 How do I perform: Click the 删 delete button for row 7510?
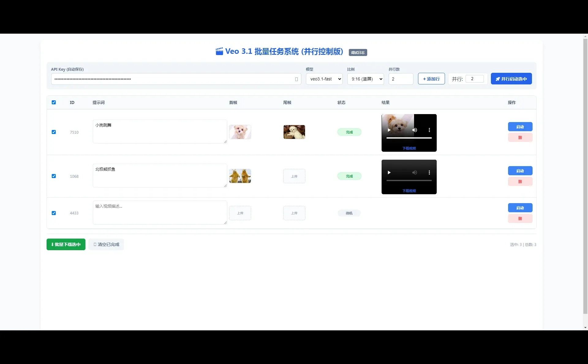click(x=520, y=137)
